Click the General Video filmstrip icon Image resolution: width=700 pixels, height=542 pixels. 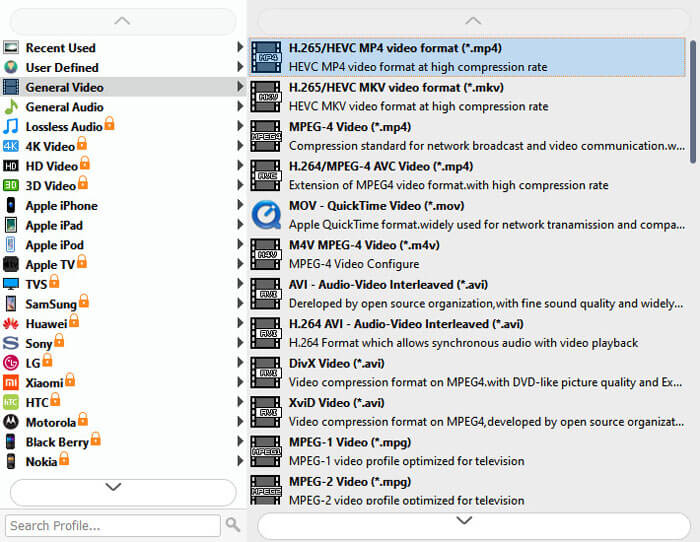11,87
